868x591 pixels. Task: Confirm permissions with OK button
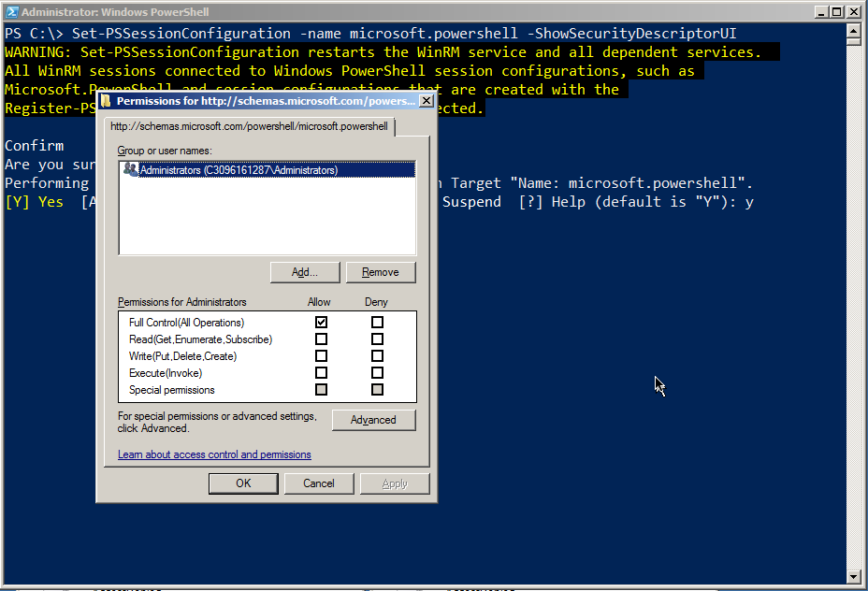click(243, 483)
